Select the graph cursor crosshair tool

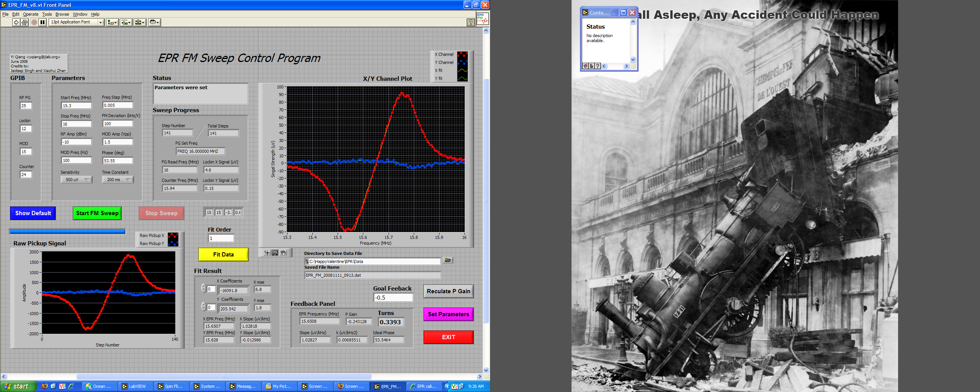[x=267, y=253]
